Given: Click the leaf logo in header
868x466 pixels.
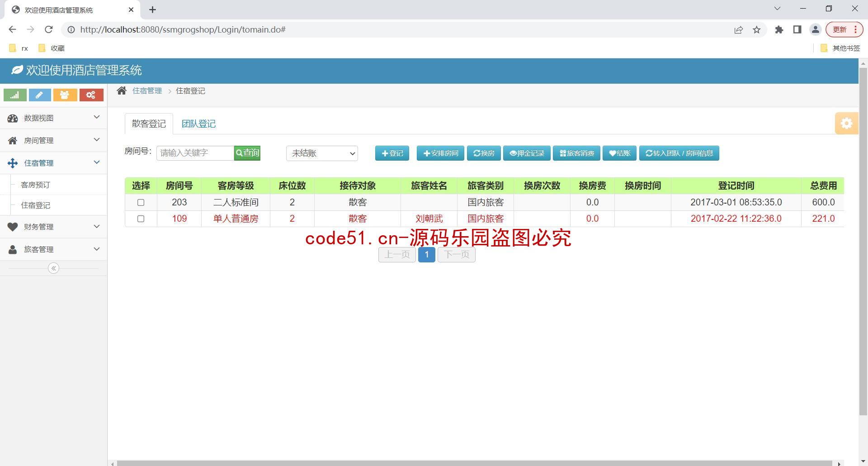Looking at the screenshot, I should (17, 70).
